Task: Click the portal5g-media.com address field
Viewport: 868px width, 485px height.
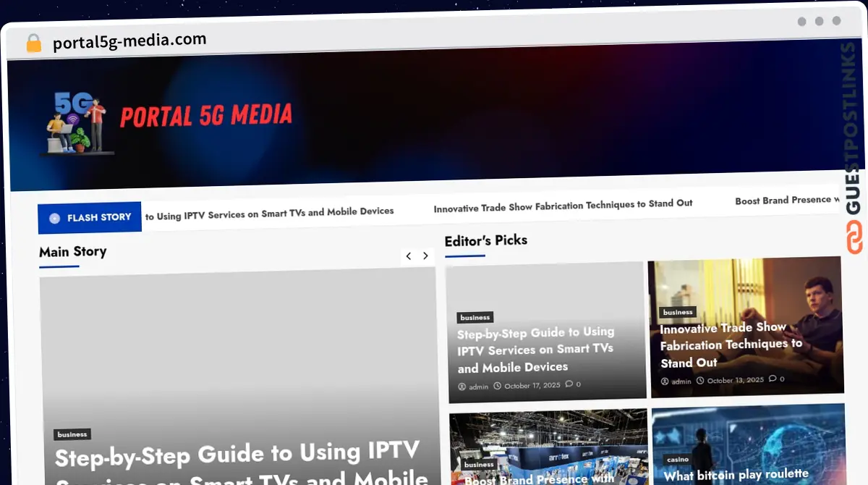Action: coord(130,41)
